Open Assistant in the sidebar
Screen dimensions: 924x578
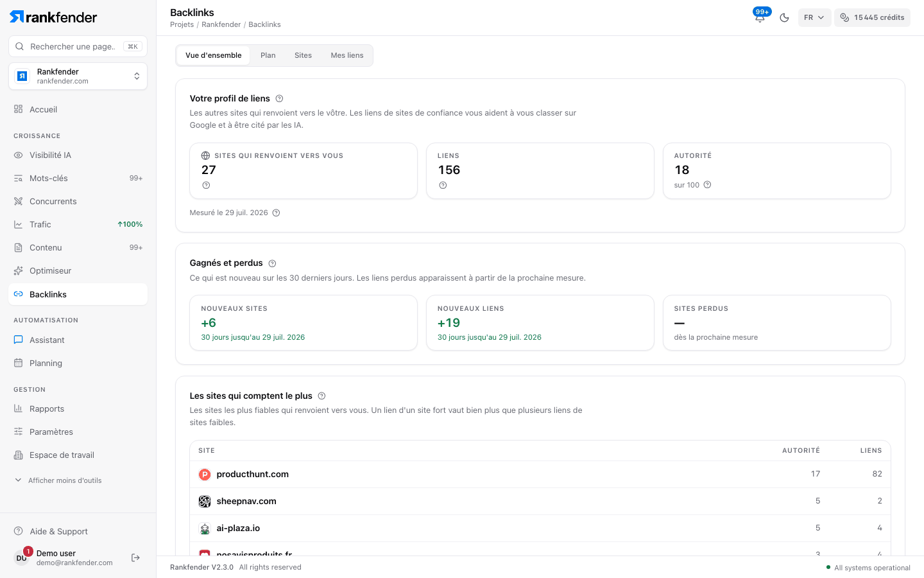78,340
